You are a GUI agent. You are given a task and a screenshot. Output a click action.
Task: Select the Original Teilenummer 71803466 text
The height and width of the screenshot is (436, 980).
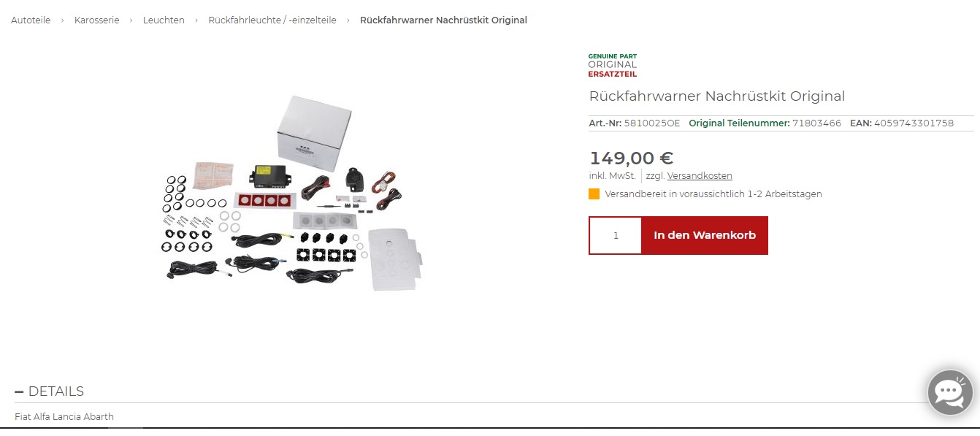[x=765, y=123]
